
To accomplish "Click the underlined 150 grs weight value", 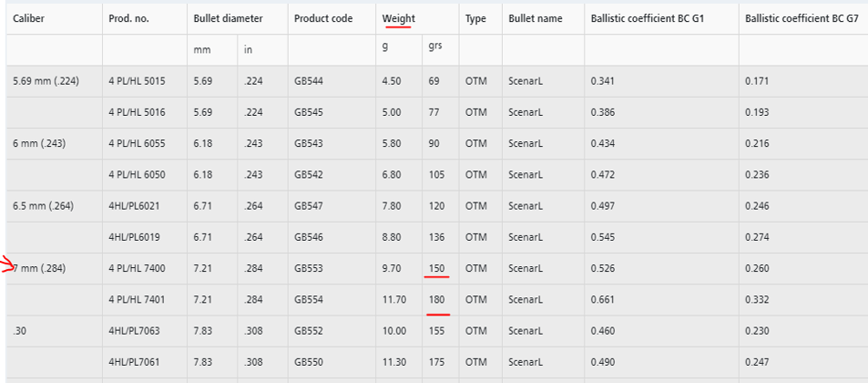I will 436,268.
